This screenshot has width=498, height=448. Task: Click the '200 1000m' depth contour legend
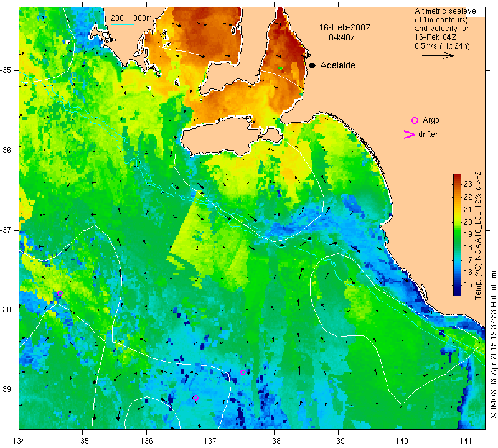[x=131, y=18]
